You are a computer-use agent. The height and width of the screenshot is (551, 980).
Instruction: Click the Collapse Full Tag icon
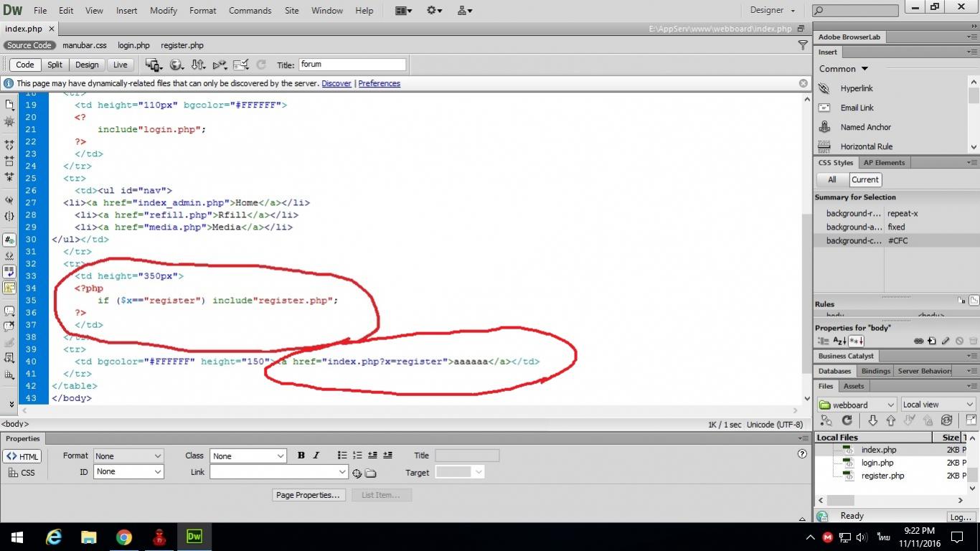pos(9,145)
